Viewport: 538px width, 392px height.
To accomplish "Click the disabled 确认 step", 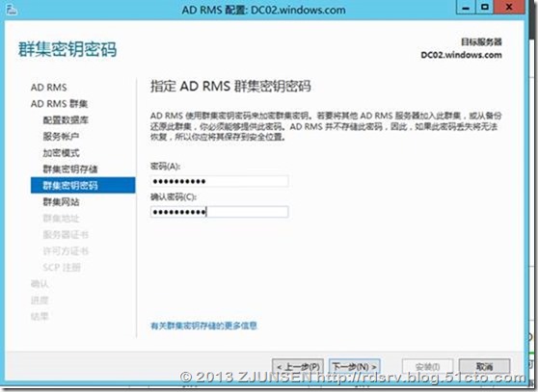I will click(40, 284).
